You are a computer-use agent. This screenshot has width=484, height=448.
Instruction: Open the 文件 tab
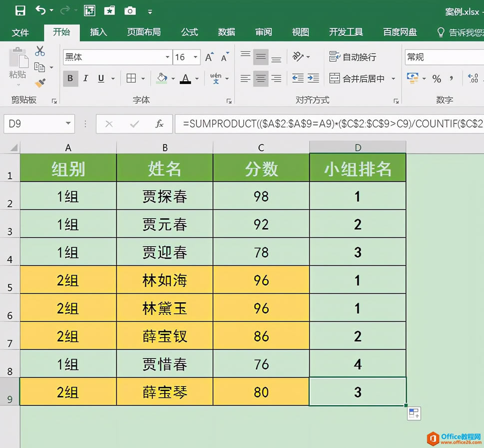click(20, 32)
